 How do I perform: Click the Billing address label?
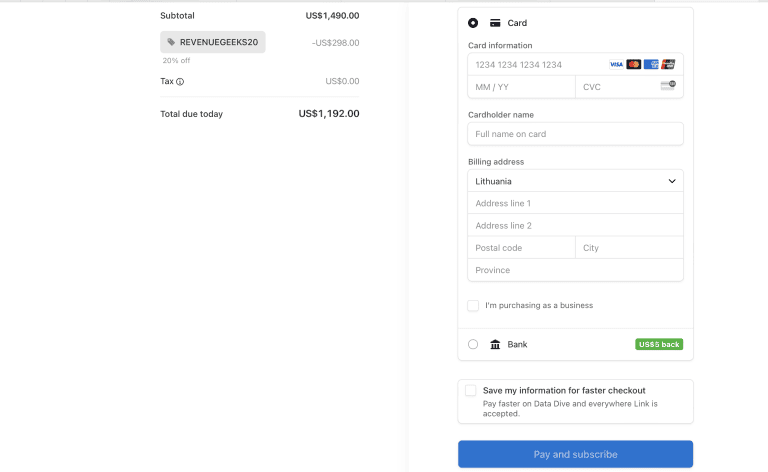pos(496,162)
